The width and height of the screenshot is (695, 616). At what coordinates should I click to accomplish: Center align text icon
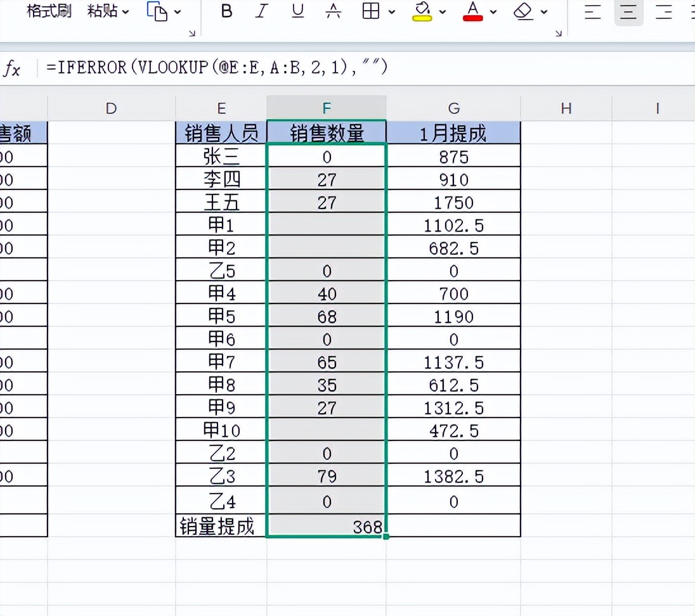point(628,11)
